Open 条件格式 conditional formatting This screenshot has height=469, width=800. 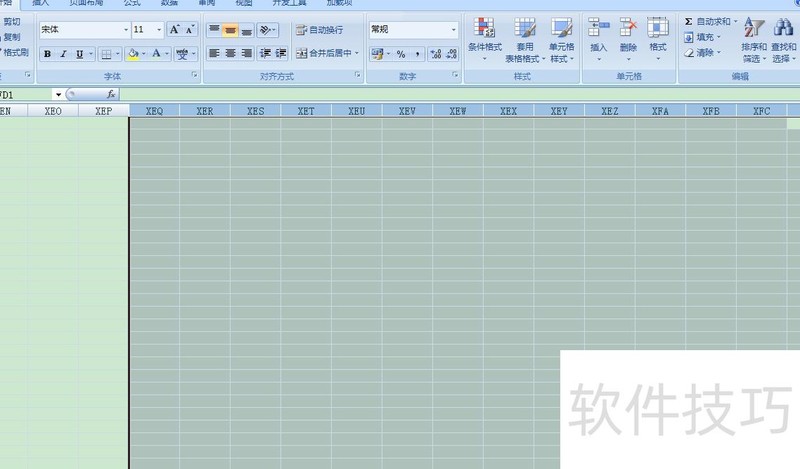click(x=485, y=39)
